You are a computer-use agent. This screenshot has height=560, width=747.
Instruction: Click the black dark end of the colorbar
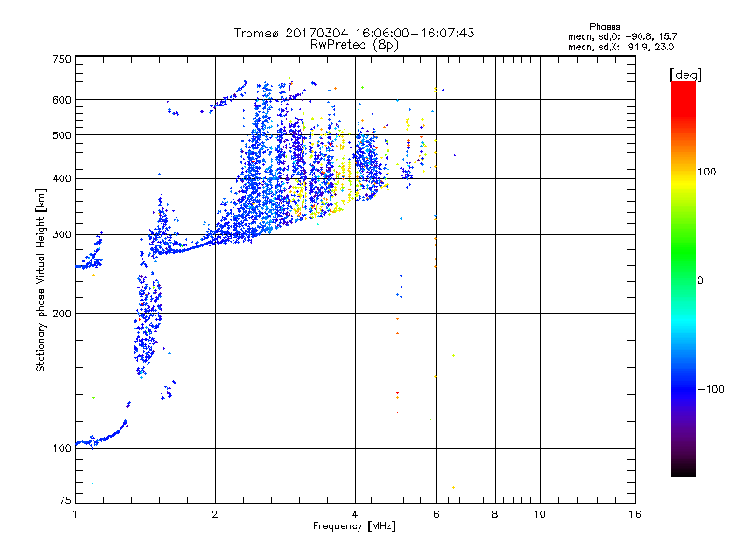pyautogui.click(x=684, y=467)
